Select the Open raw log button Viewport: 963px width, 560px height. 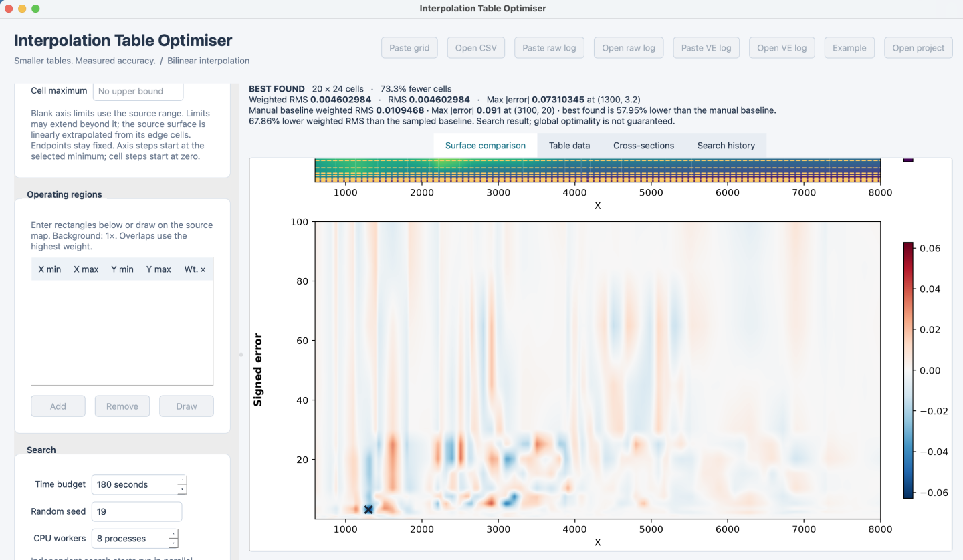click(x=629, y=48)
